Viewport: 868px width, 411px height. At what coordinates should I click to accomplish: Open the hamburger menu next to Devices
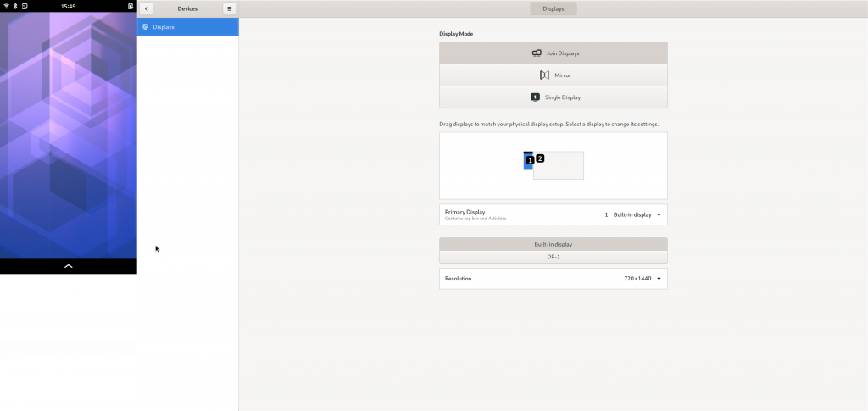229,8
